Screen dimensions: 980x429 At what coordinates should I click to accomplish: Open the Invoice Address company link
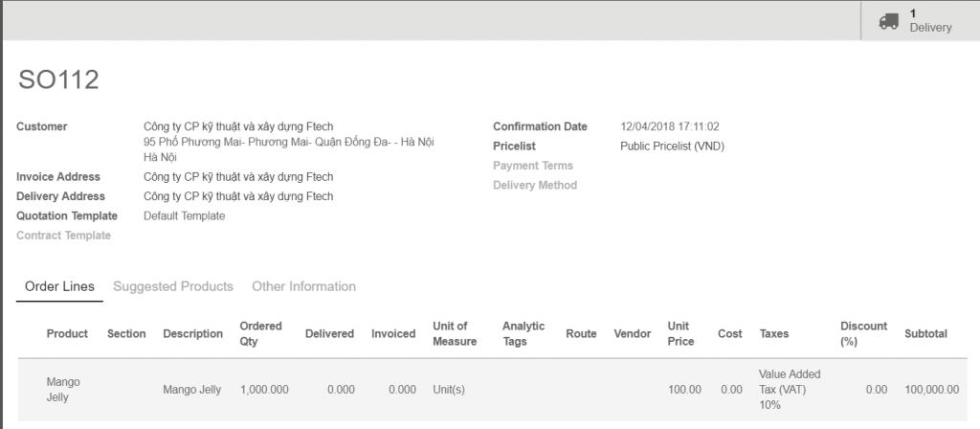point(238,177)
